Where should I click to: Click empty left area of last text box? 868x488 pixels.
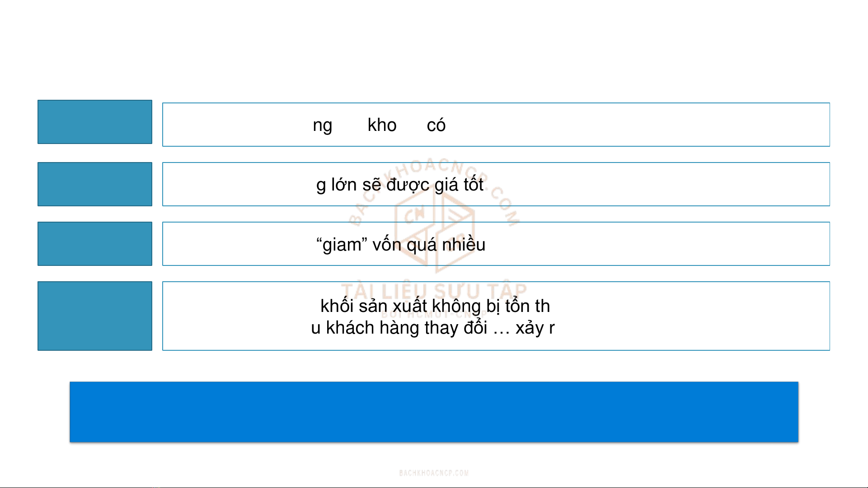click(226, 316)
